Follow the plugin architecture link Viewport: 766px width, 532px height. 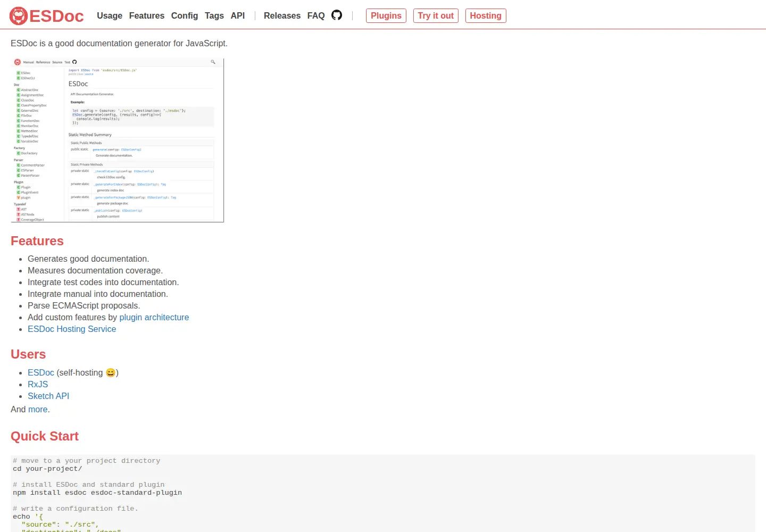coord(154,317)
